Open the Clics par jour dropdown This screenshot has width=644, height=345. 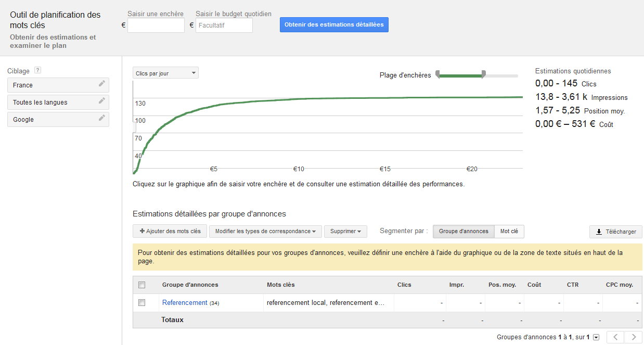coord(165,73)
